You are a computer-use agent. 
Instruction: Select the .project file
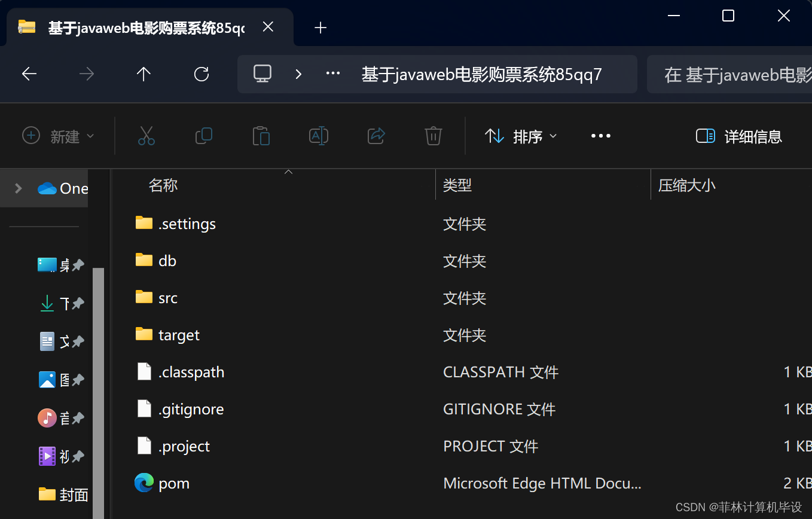click(184, 447)
